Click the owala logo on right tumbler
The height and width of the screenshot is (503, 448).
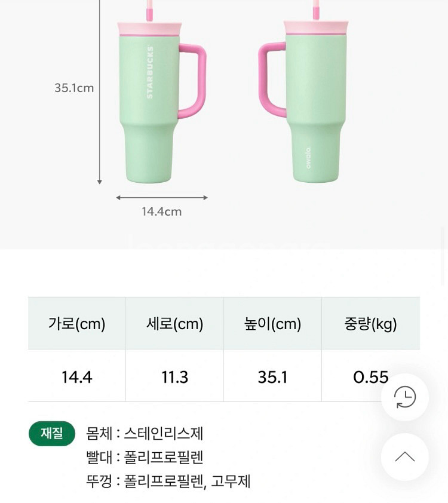click(x=308, y=158)
